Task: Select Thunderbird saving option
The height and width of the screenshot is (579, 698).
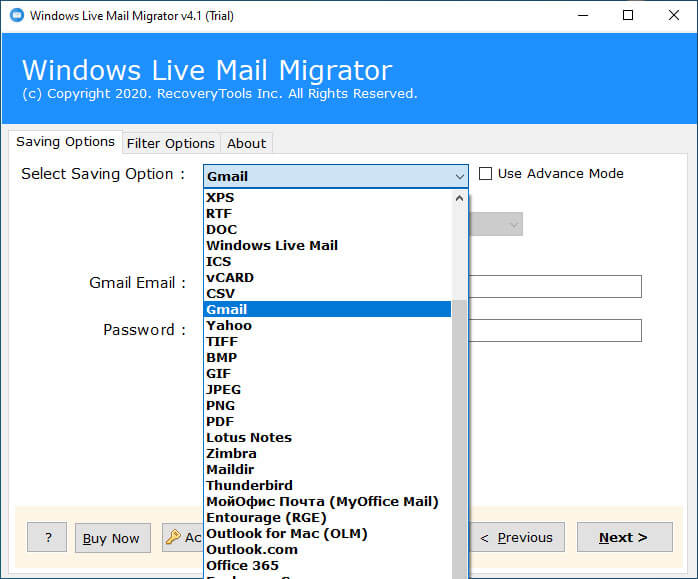Action: pos(328,486)
